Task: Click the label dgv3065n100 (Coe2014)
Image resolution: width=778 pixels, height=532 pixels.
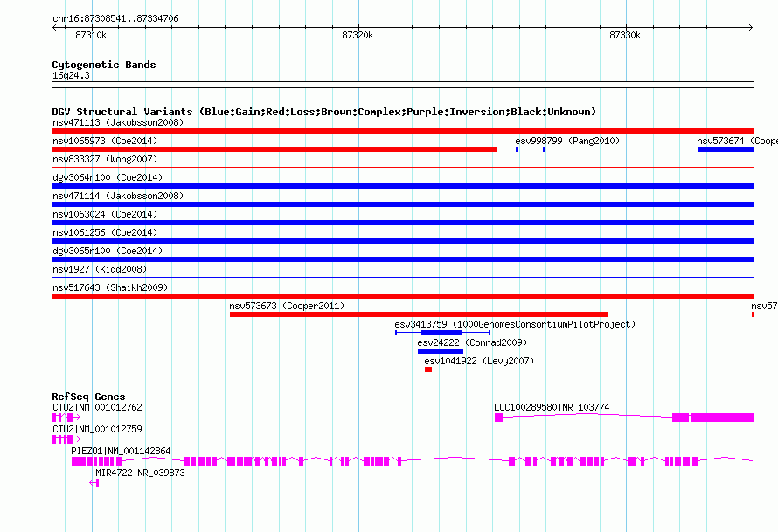Action: 108,251
